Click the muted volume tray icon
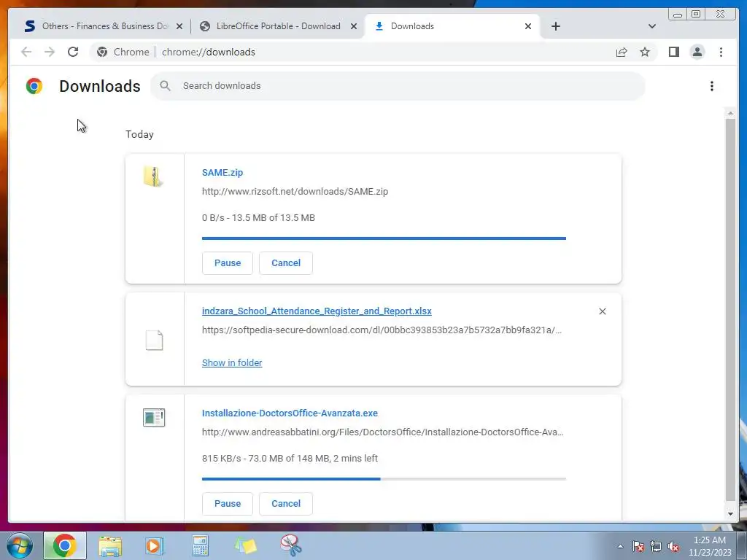 click(x=673, y=546)
